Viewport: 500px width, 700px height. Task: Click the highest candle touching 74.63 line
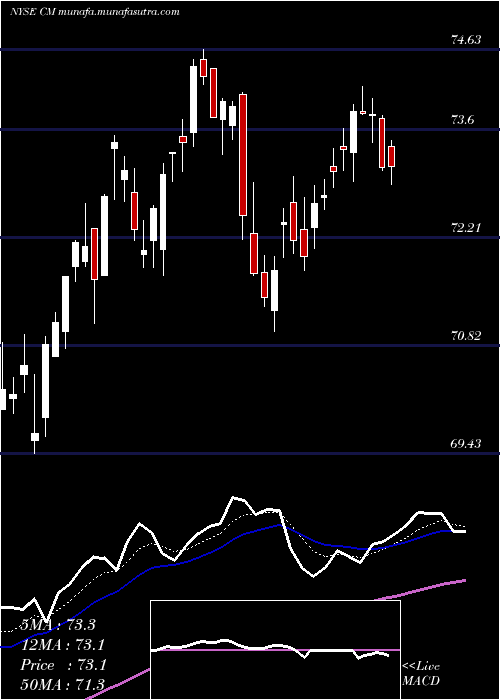coord(204,67)
